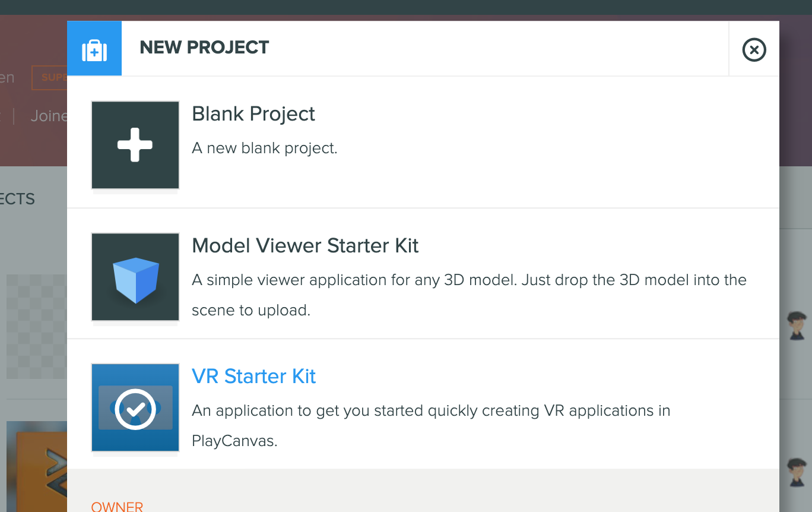Click the orange OWNER label

click(x=117, y=506)
